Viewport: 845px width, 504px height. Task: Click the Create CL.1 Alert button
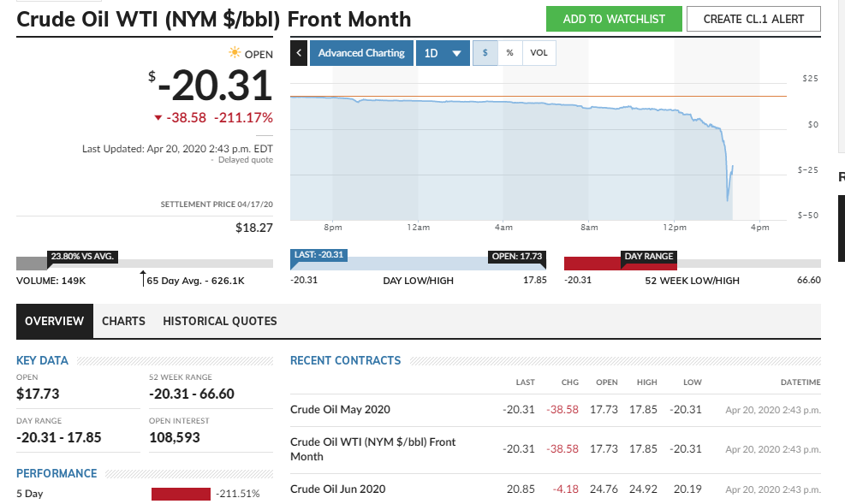753,19
